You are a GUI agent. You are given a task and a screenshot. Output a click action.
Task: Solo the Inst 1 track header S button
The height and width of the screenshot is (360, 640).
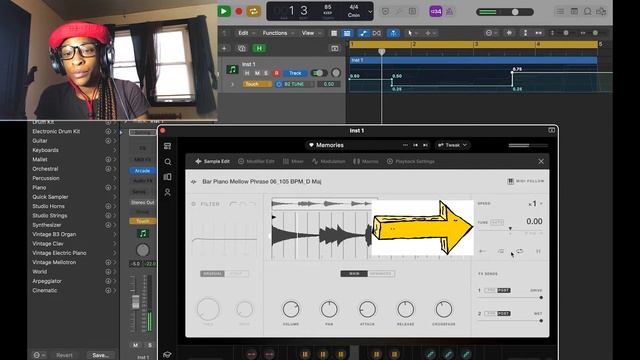click(266, 73)
